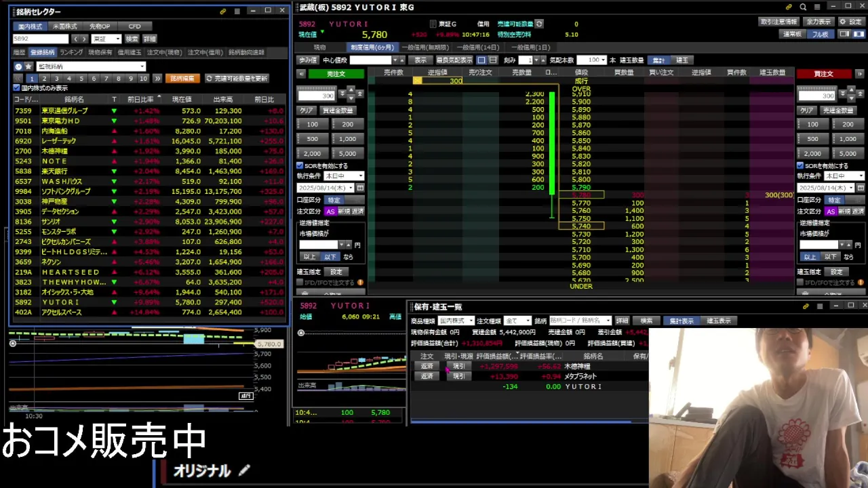The image size is (868, 488).
Task: Open the menu icon in the 銘柄セレクター title bar
Action: [x=237, y=12]
